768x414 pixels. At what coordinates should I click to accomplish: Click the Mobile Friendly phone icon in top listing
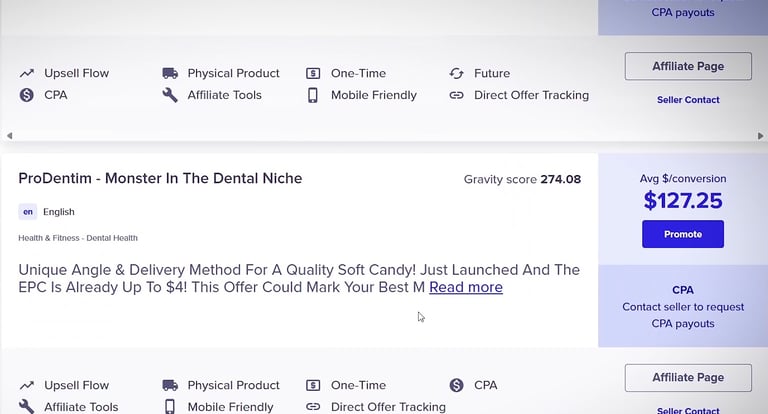pos(313,95)
